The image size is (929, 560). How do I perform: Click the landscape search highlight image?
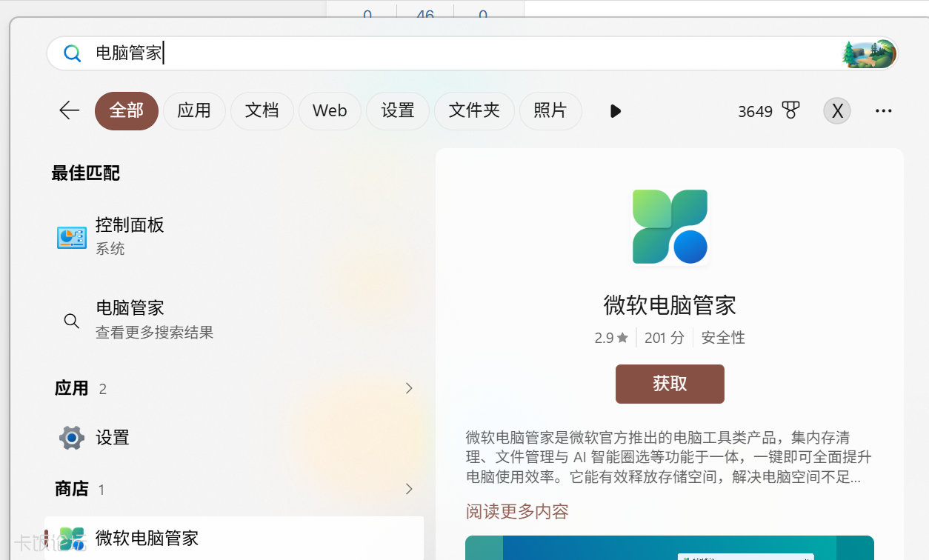[869, 53]
